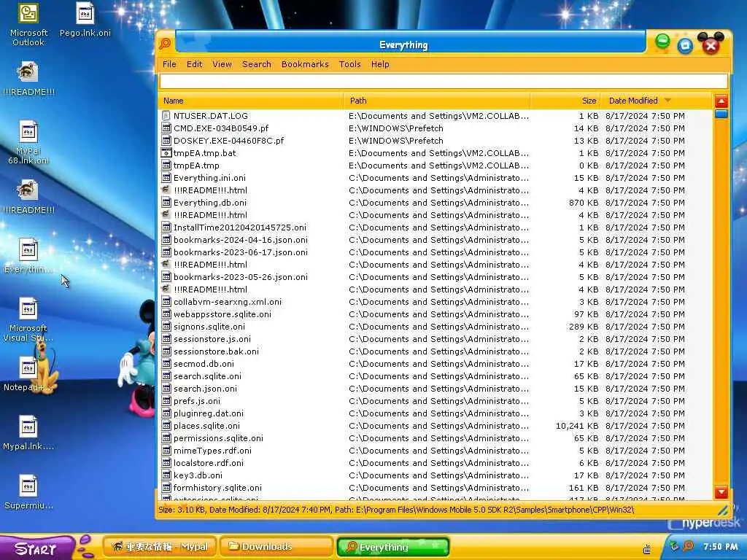Open the File menu
The height and width of the screenshot is (560, 747).
click(169, 64)
